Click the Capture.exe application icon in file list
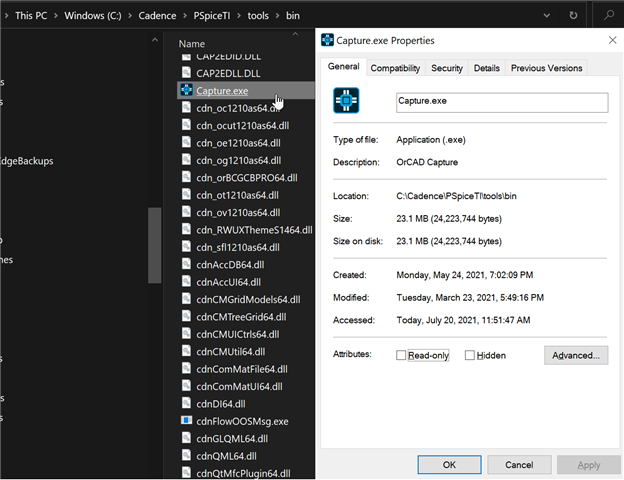Viewport: 624px width, 480px height. click(x=186, y=91)
